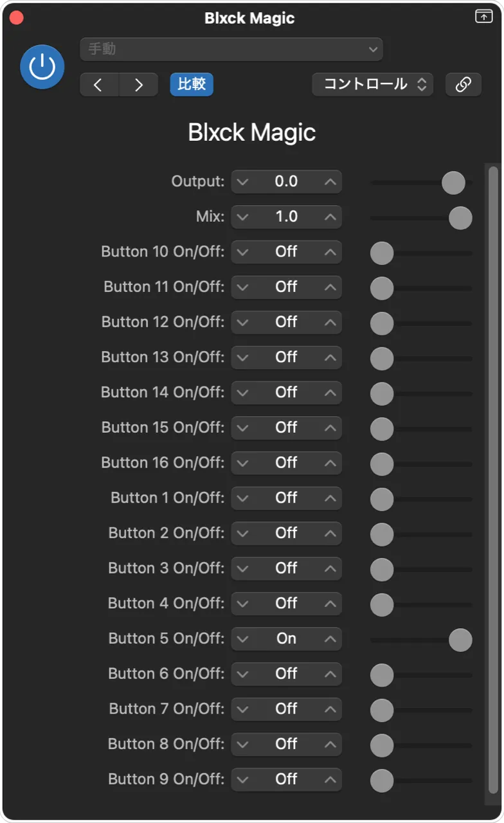This screenshot has height=823, width=504.
Task: Open the コントロール view dropdown
Action: click(373, 84)
